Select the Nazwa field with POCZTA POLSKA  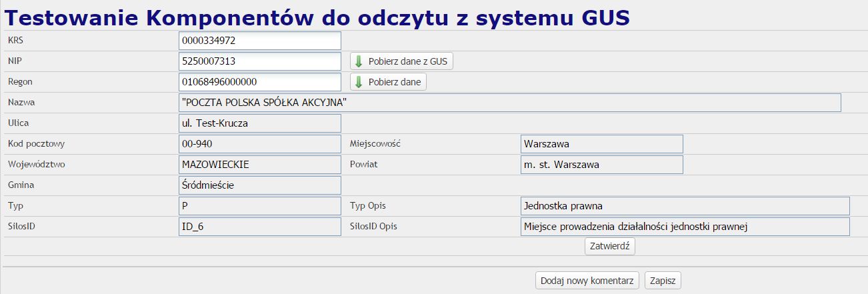click(x=510, y=103)
